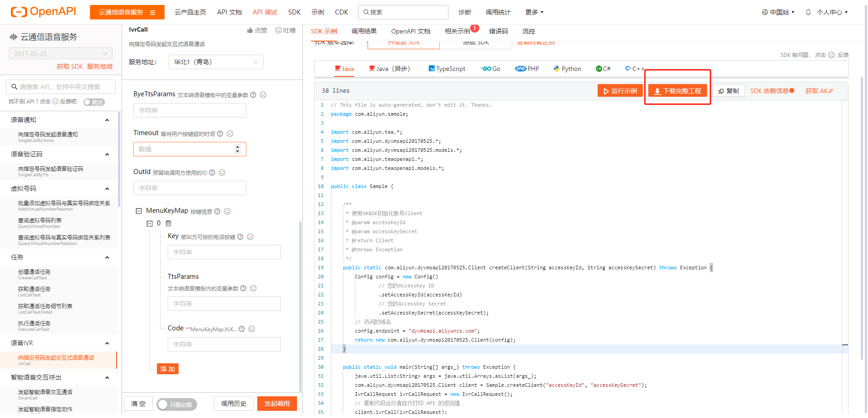Collapse the 任务 section in the sidebar
Screen dimensions: 868x418
[107, 257]
